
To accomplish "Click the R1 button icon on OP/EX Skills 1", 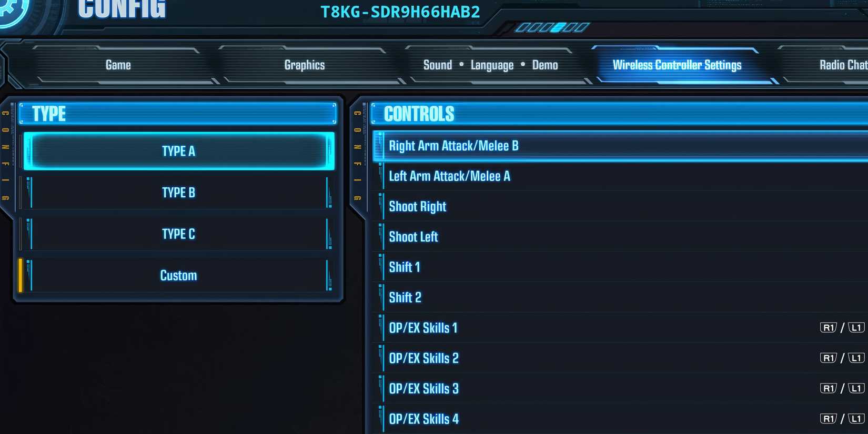I will (828, 328).
